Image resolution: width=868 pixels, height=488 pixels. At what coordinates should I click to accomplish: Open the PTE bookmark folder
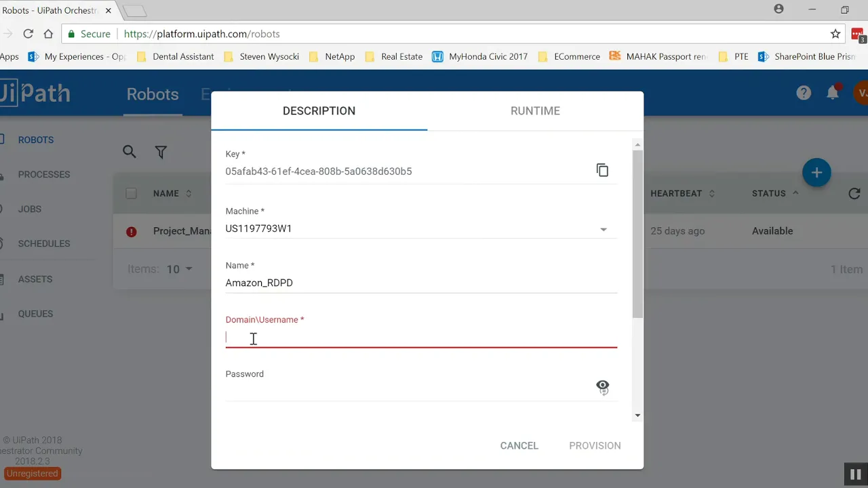[733, 56]
